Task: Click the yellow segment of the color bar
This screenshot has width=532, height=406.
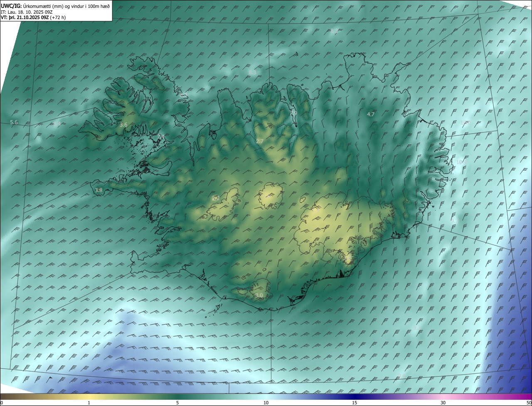Action: 89,396
